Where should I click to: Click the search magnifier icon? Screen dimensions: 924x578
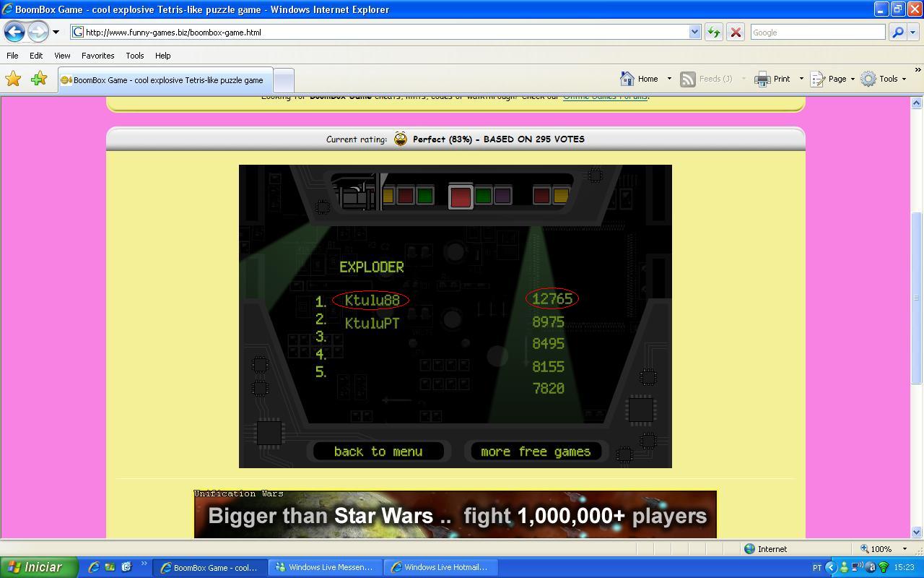[897, 32]
